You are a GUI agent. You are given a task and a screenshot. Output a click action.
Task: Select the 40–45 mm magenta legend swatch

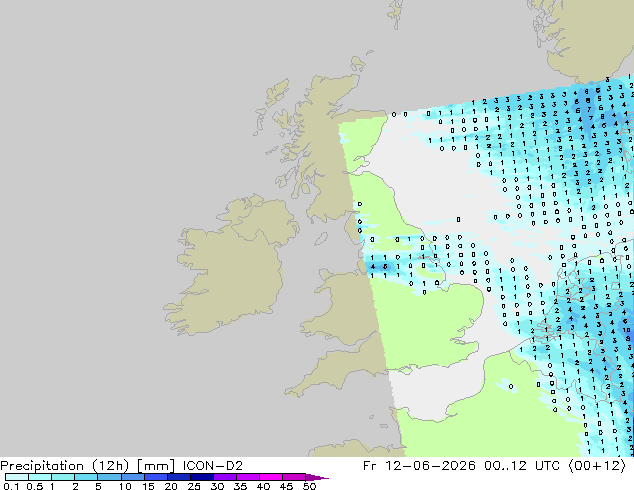click(271, 477)
